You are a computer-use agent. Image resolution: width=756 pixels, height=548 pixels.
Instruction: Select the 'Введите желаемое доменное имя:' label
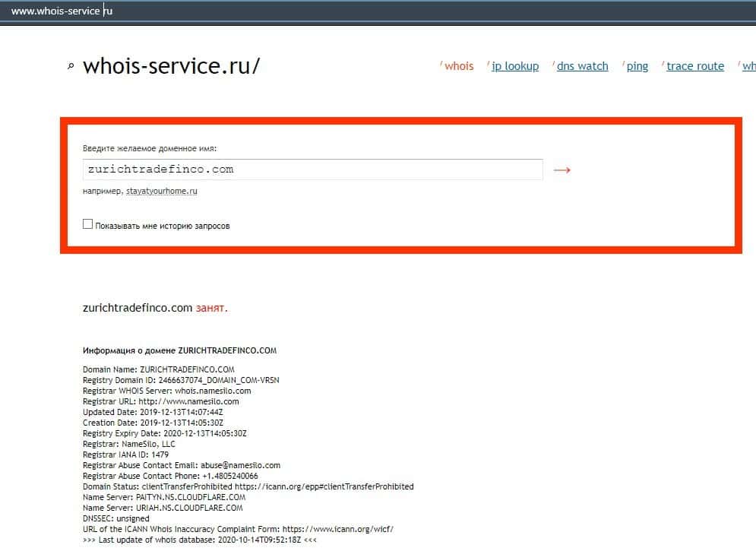[150, 148]
